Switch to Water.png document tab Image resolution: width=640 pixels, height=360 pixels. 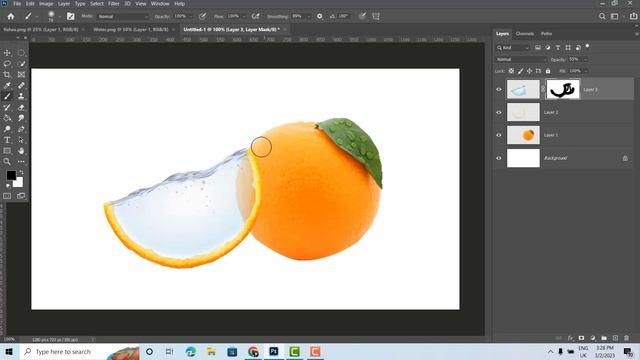click(131, 29)
